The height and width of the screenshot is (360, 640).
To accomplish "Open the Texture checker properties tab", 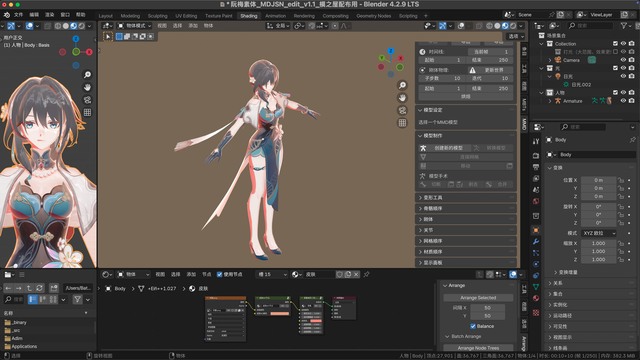I will 536,313.
